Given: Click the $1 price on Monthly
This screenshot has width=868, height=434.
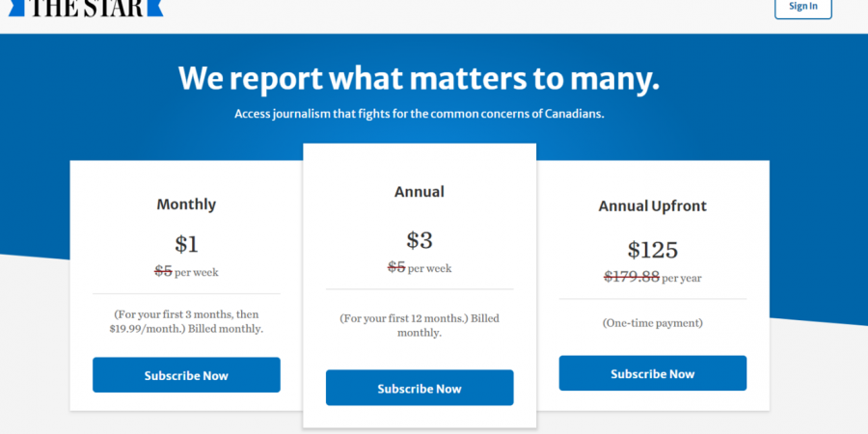Looking at the screenshot, I should [186, 244].
